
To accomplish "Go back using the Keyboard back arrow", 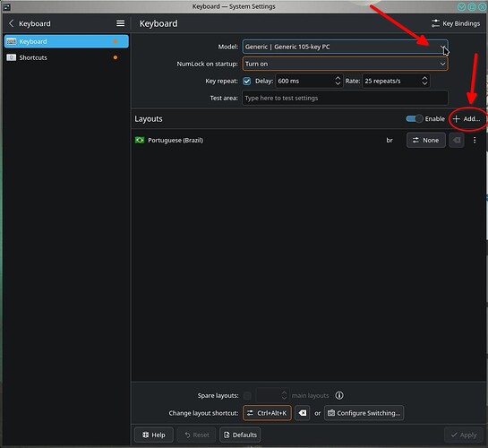I will tap(12, 23).
